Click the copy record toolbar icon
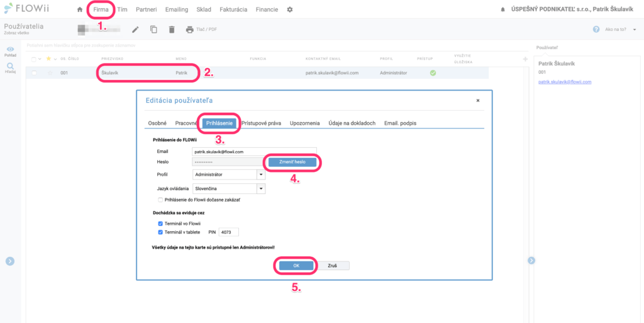This screenshot has height=323, width=644. coord(153,29)
